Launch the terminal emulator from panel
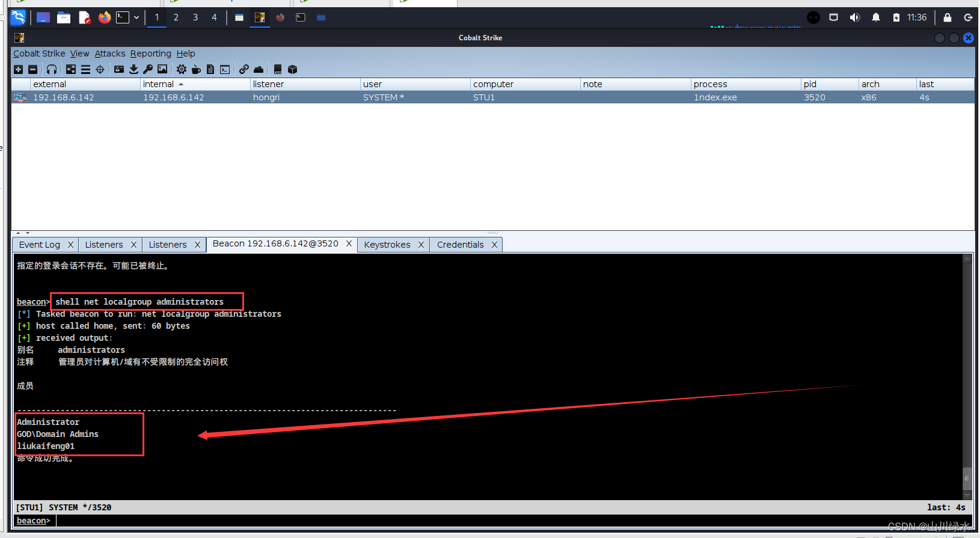The image size is (980, 538). (x=123, y=17)
